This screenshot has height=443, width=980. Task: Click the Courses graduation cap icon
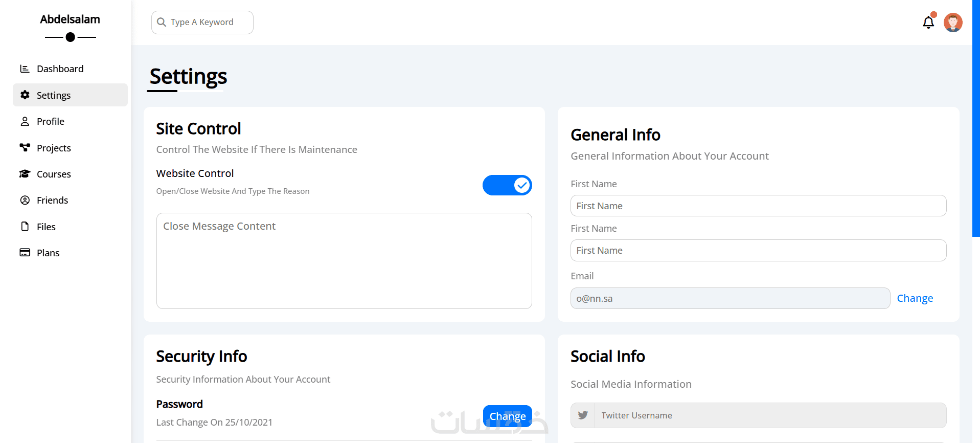(x=25, y=174)
